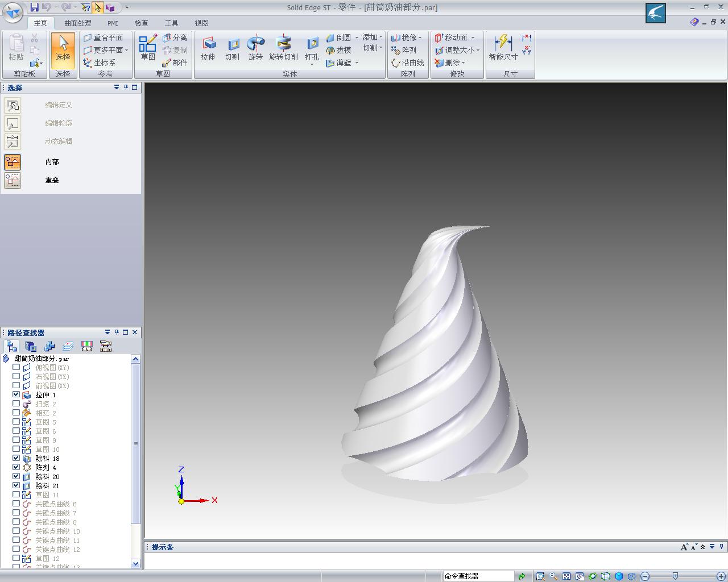The image size is (728, 582).
Task: Click the 部件 button in sketch group
Action: click(175, 63)
